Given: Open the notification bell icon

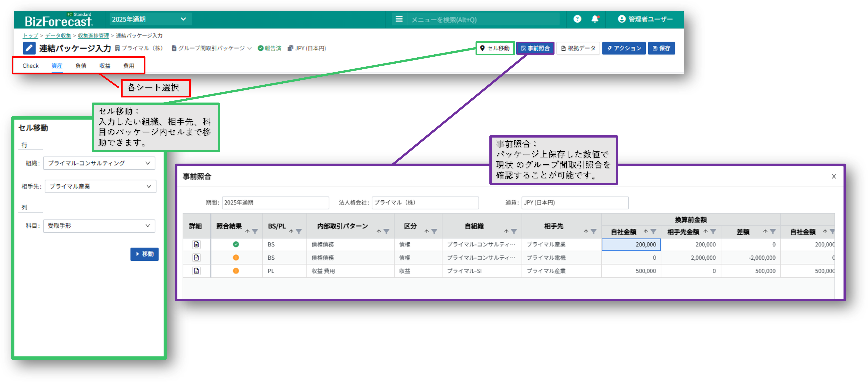Looking at the screenshot, I should coord(595,19).
